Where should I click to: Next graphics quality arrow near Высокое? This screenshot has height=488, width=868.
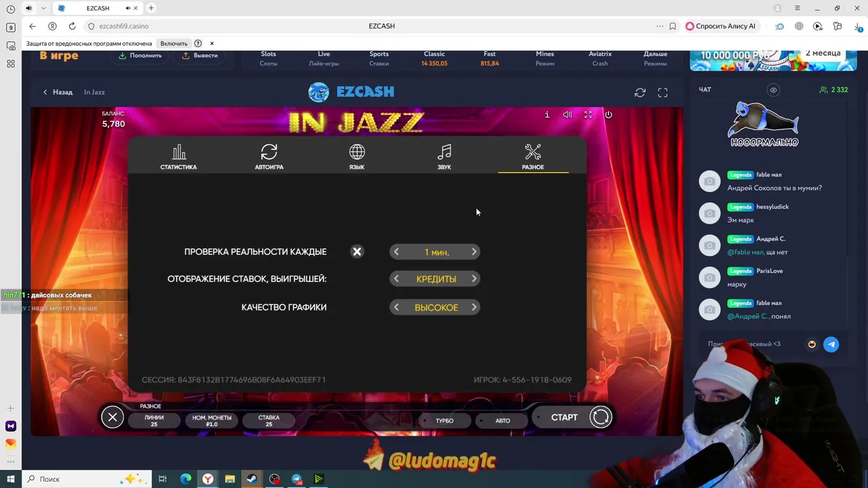(474, 307)
